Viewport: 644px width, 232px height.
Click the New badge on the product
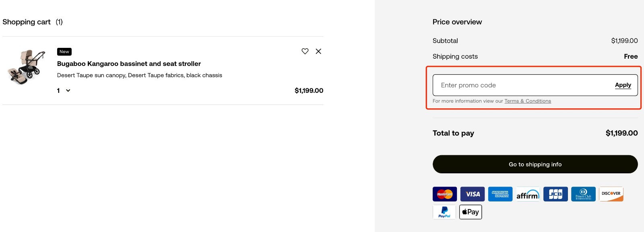tap(64, 51)
